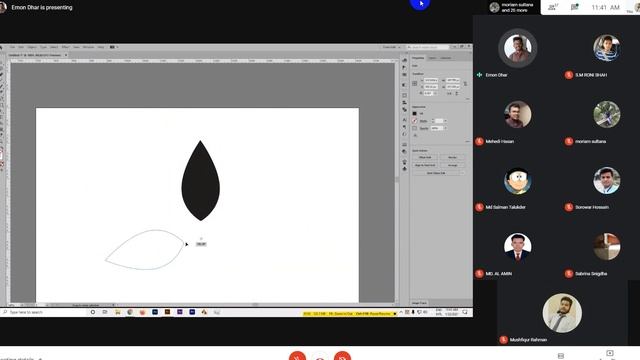
Task: Close the Untitled document tab
Action: pyautogui.click(x=66, y=55)
